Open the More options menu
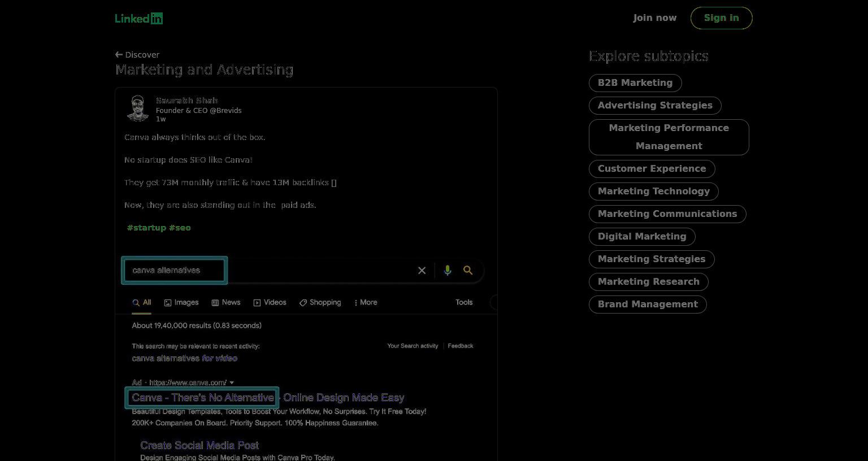 [x=366, y=303]
